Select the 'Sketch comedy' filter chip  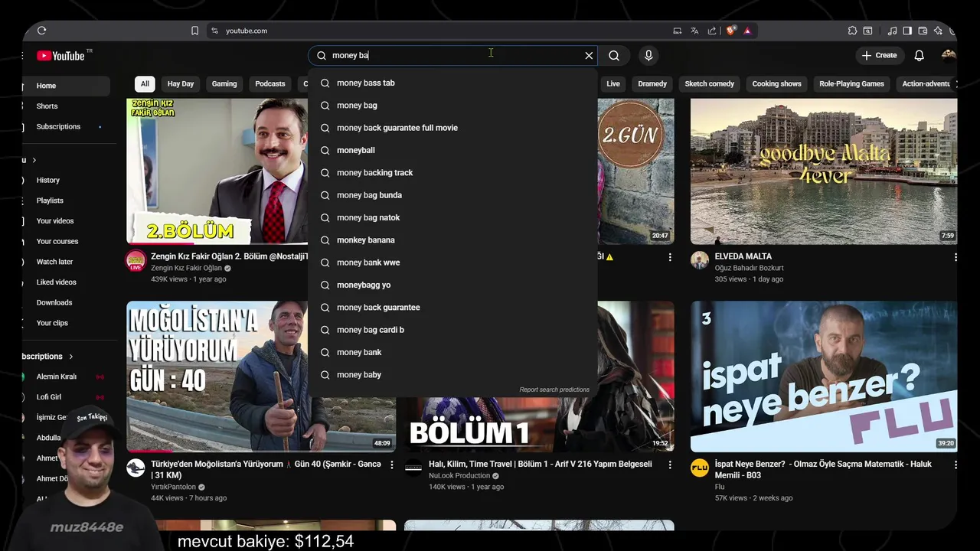(710, 83)
